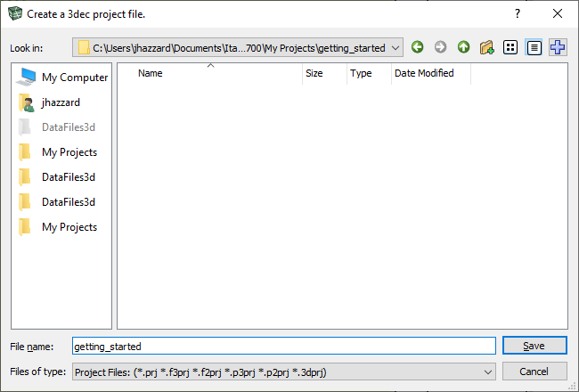Sort files by the Size column
The image size is (579, 392).
tap(314, 74)
